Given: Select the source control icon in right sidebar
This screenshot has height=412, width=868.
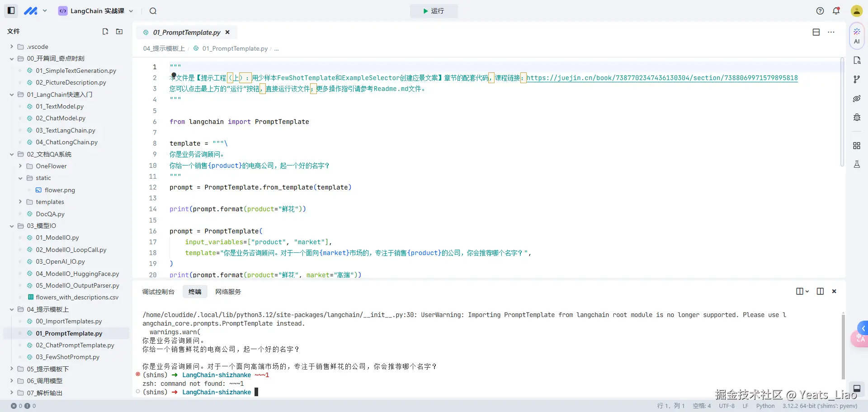Looking at the screenshot, I should pyautogui.click(x=857, y=79).
